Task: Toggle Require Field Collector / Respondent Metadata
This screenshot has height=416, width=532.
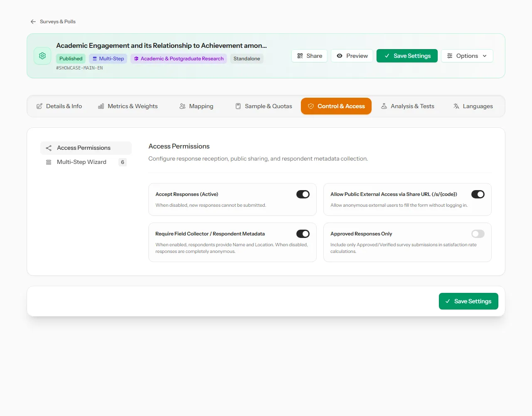Action: [303, 234]
